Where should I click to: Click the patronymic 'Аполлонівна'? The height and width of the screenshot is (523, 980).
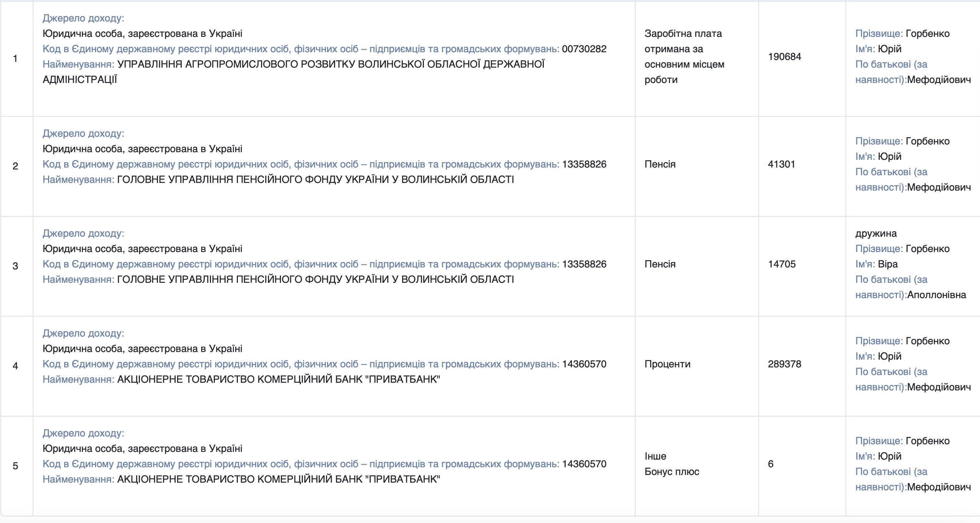point(936,295)
